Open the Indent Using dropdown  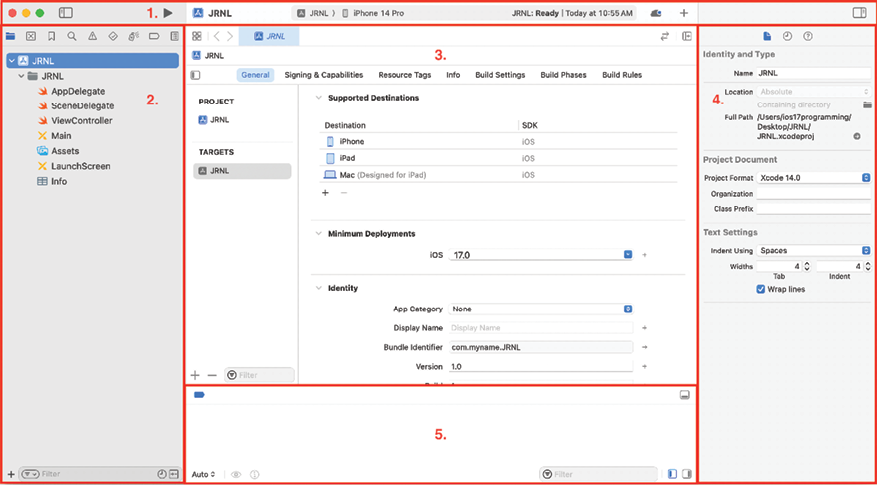pos(813,251)
